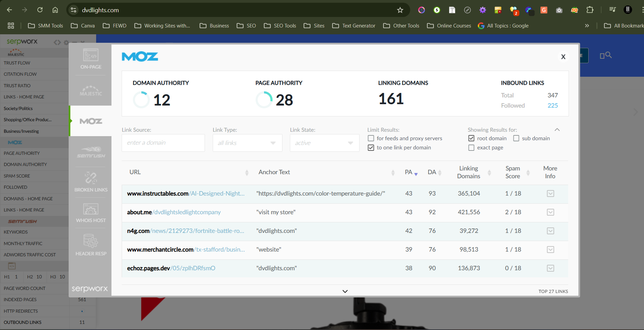Screen dimensions: 644x330
Task: Close the Moz overlay panel
Action: click(563, 57)
